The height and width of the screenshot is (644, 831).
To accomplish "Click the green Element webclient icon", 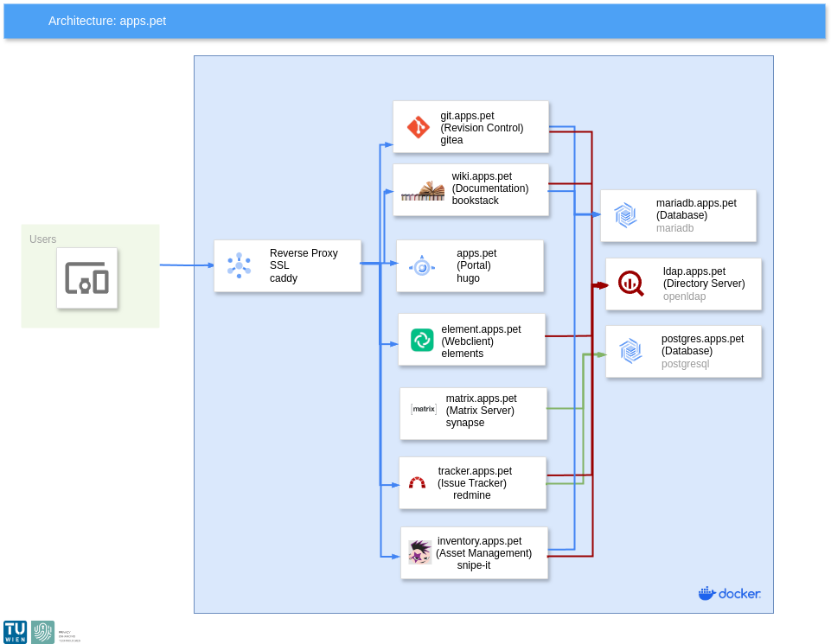I will point(422,340).
